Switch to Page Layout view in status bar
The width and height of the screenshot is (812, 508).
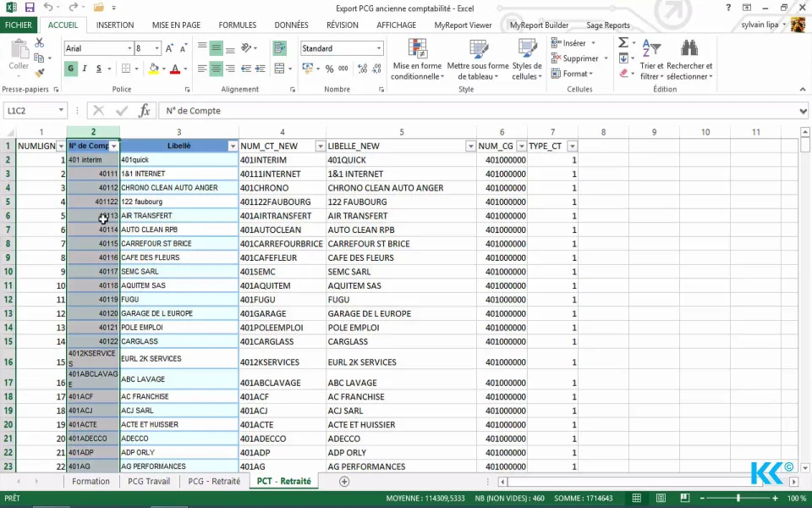click(661, 499)
